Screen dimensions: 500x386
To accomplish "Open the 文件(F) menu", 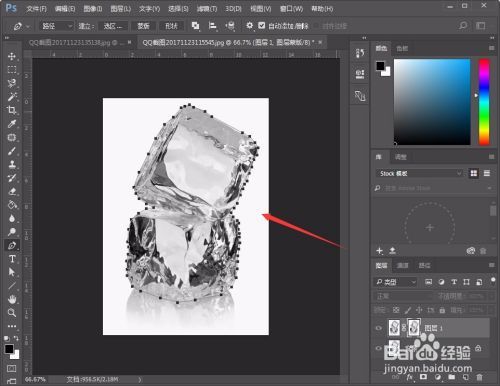I will point(36,9).
